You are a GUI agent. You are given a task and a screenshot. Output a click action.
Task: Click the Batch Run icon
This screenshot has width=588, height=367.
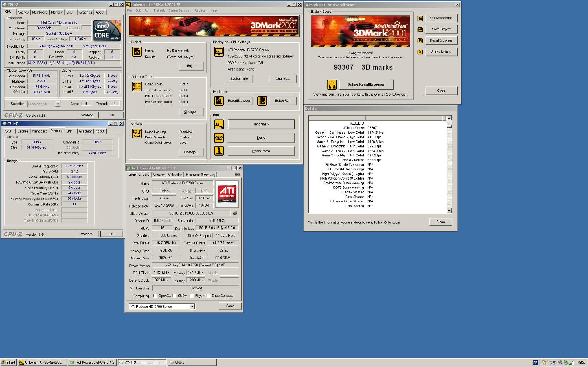coord(262,101)
